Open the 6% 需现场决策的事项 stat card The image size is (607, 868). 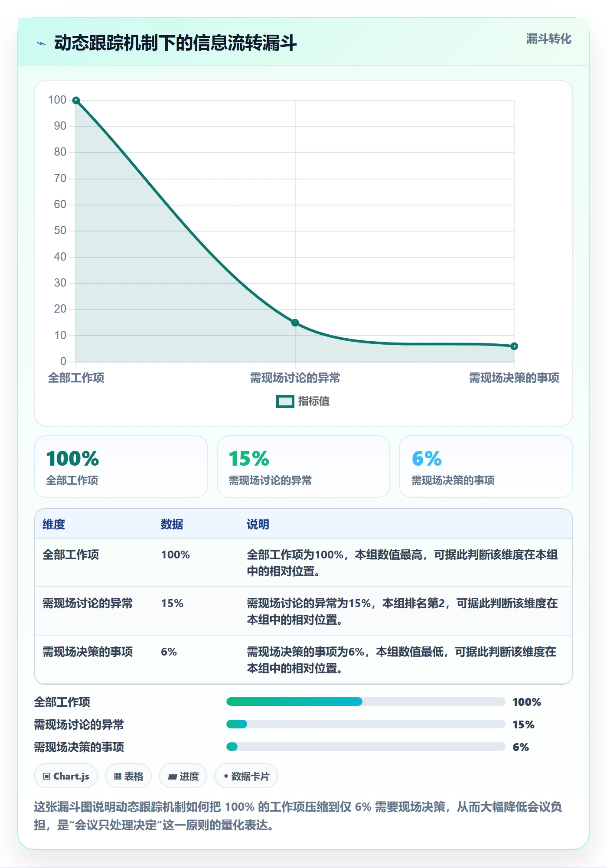point(486,467)
